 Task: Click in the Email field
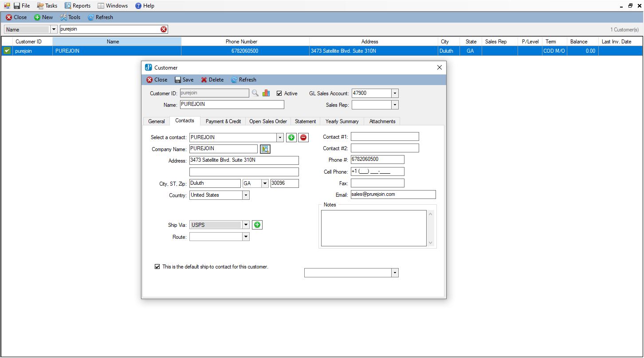(x=393, y=195)
